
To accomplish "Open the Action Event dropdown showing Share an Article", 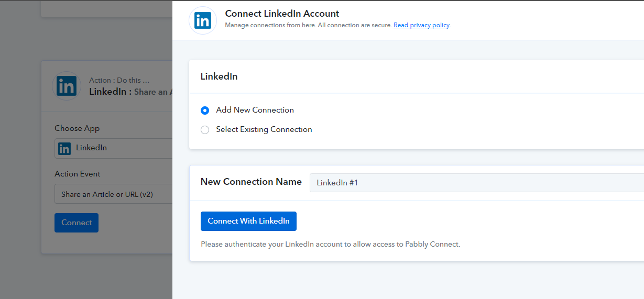I will [x=113, y=194].
